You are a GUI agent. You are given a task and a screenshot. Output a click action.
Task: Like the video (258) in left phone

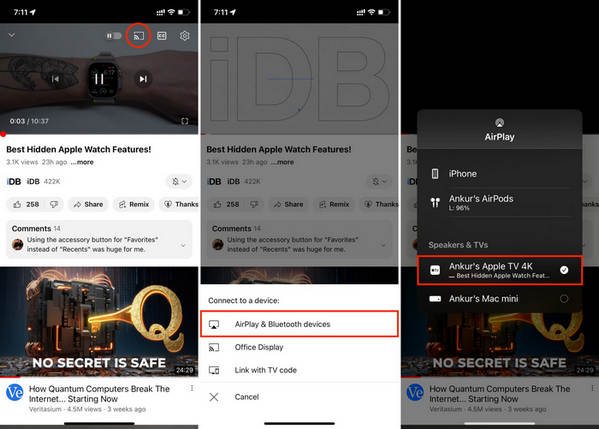click(x=26, y=204)
